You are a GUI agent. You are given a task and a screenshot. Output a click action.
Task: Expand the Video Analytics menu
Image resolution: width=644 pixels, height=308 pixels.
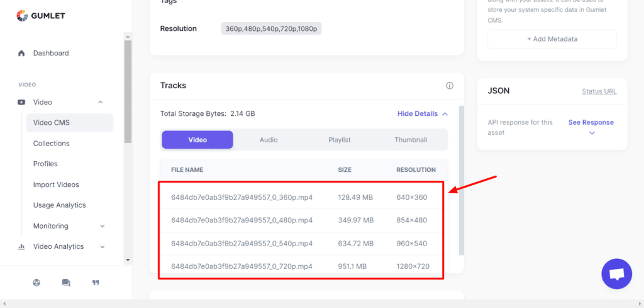[x=103, y=247]
